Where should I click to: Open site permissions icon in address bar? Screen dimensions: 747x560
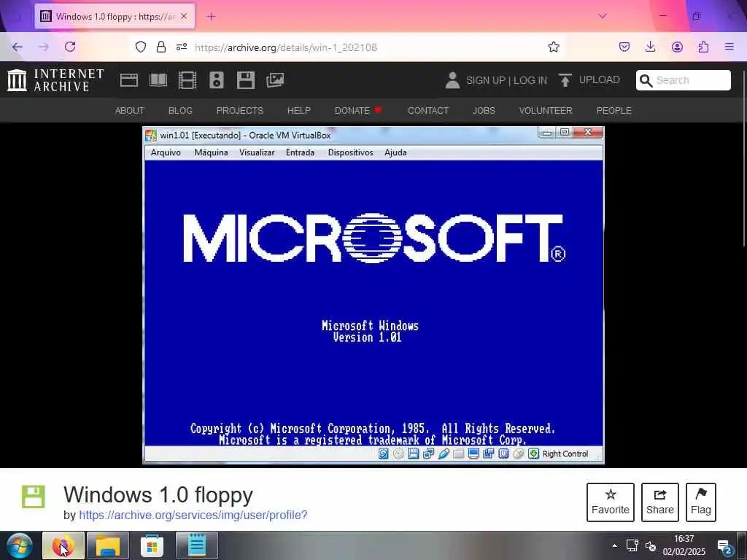[182, 47]
